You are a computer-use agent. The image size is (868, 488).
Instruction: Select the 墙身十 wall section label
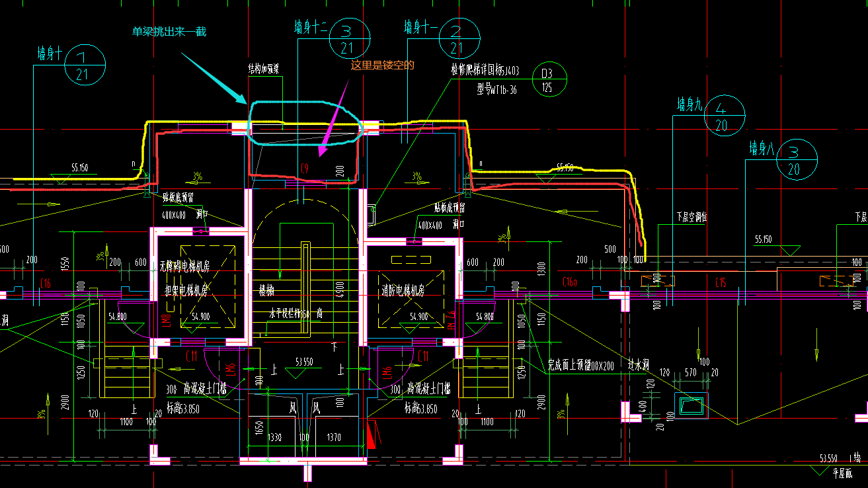tap(50, 54)
